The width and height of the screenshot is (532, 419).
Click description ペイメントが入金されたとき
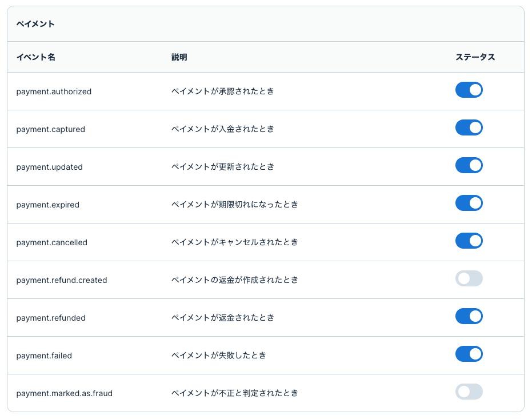coord(223,129)
